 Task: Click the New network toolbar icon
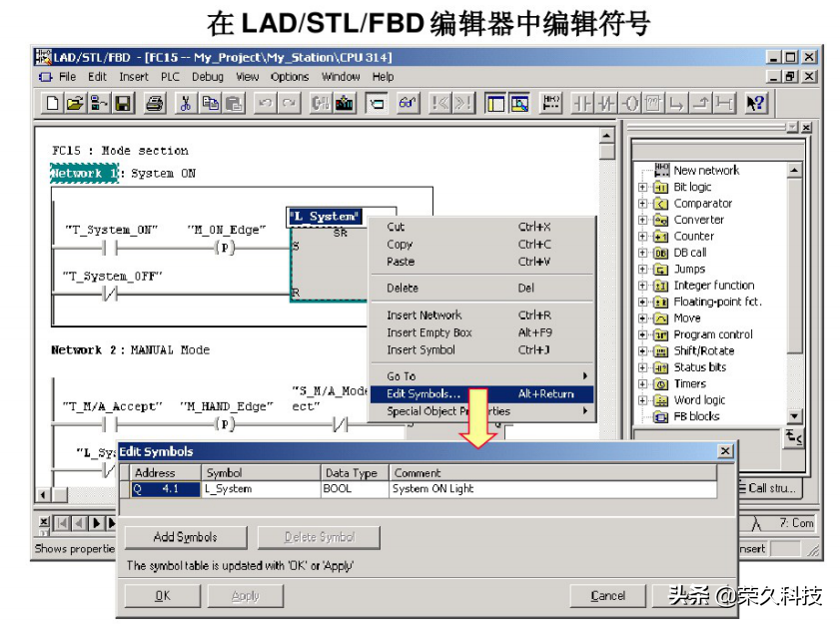click(550, 103)
